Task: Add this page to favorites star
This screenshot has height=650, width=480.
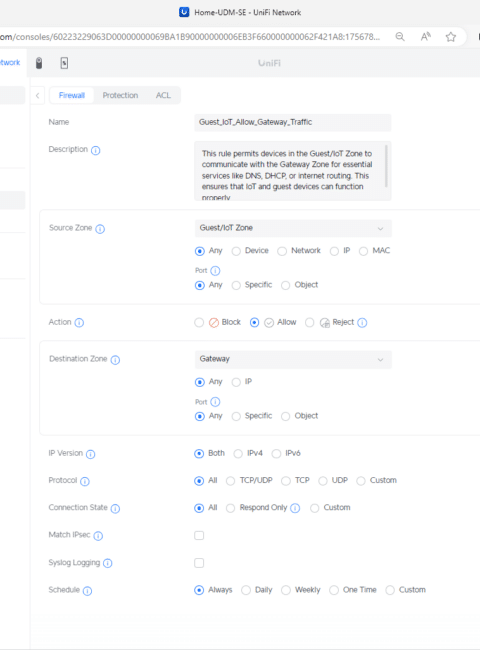Action: [x=451, y=37]
